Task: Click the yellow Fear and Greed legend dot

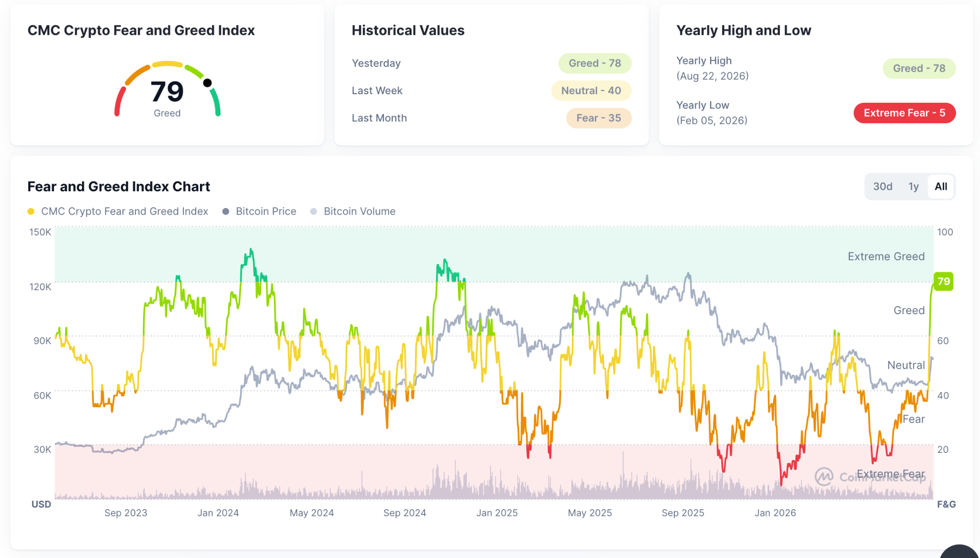Action: pos(31,211)
